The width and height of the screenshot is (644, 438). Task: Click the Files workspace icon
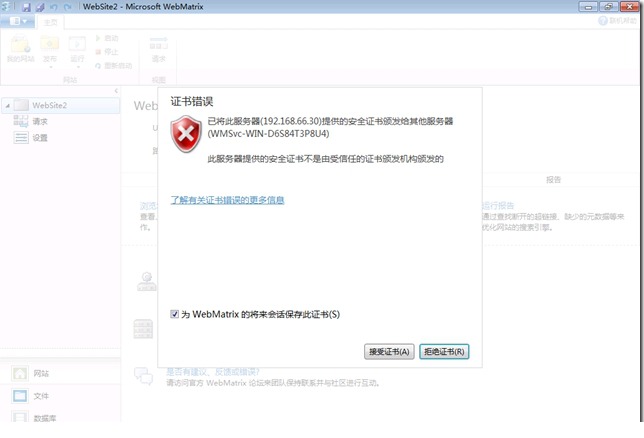click(x=20, y=396)
